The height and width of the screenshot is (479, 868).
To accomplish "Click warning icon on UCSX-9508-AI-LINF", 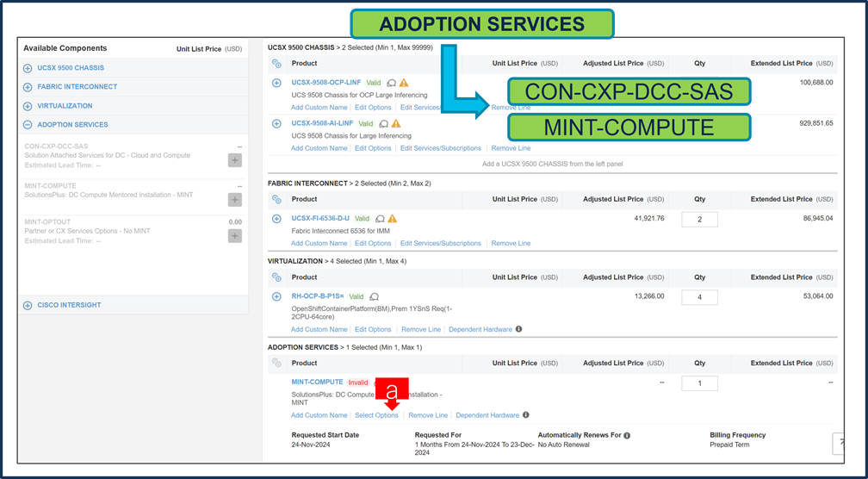I will [x=396, y=123].
